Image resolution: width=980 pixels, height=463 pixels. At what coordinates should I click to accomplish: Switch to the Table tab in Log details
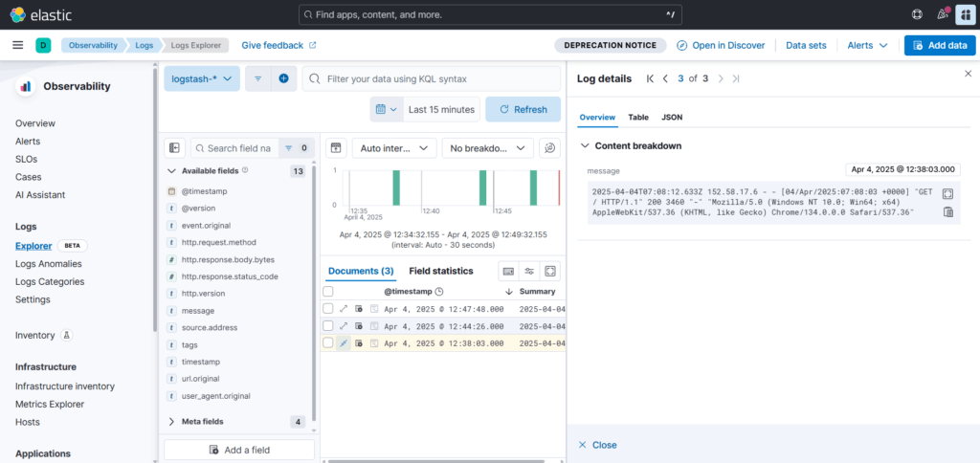pyautogui.click(x=638, y=117)
